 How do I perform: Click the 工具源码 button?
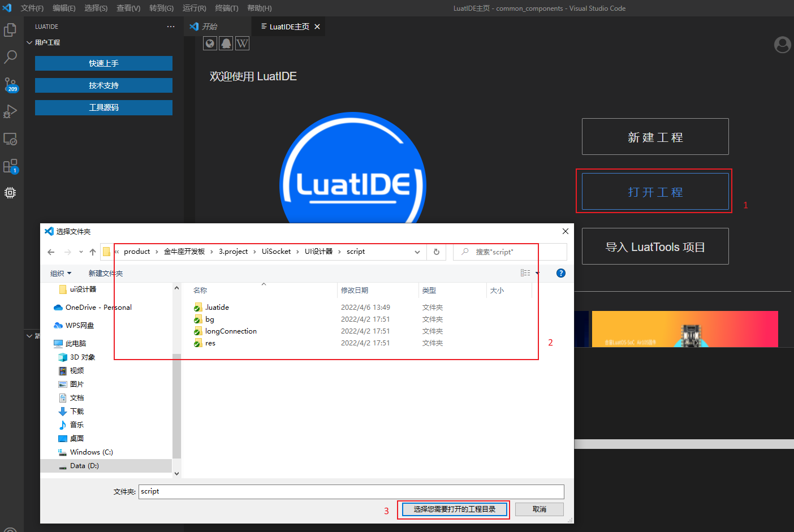tap(103, 107)
